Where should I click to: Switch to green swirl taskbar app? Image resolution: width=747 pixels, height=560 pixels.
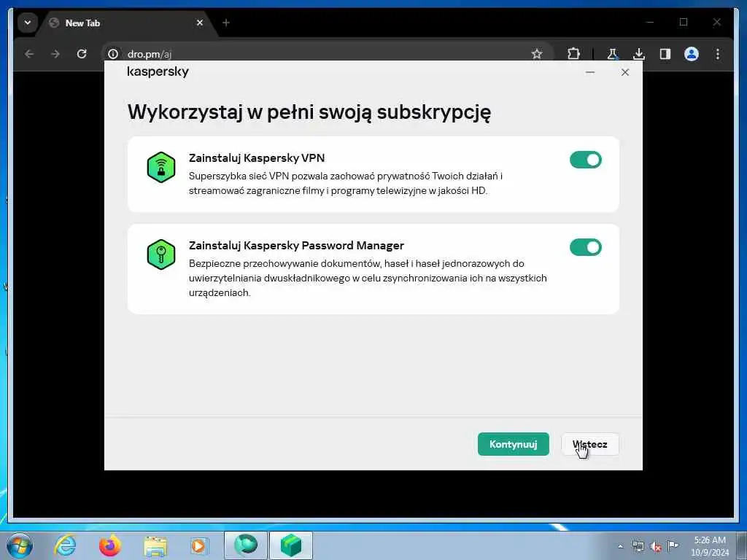point(246,545)
